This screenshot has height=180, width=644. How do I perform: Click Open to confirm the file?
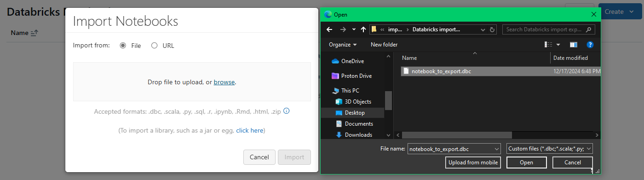coord(527,163)
